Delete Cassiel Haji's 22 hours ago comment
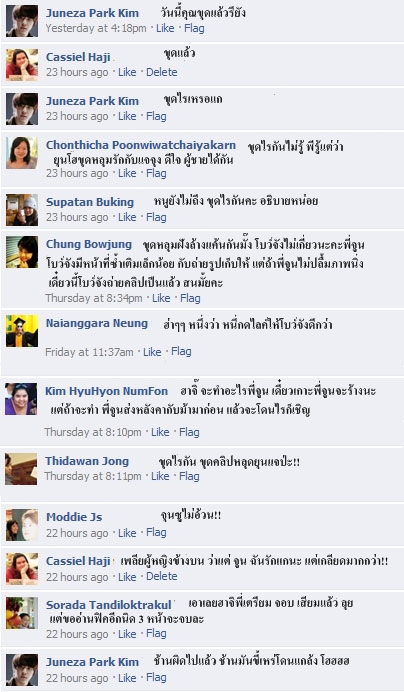Image resolution: width=404 pixels, height=692 pixels. coord(162,576)
